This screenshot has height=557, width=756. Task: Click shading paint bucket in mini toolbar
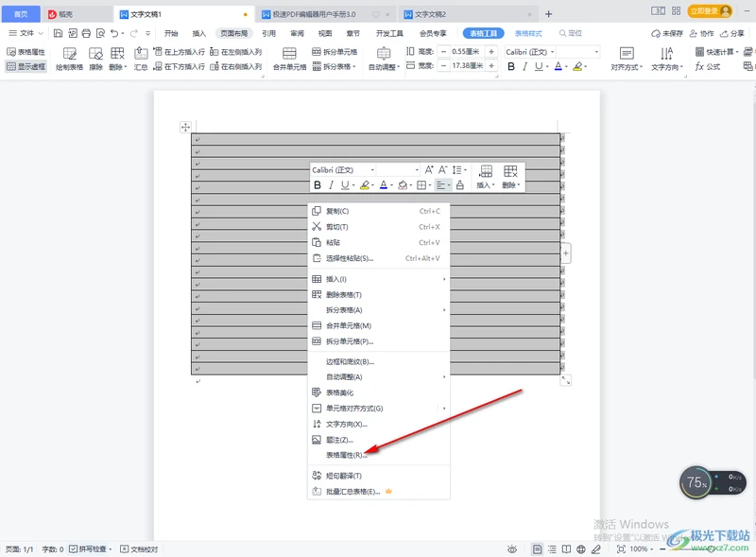[x=403, y=184]
